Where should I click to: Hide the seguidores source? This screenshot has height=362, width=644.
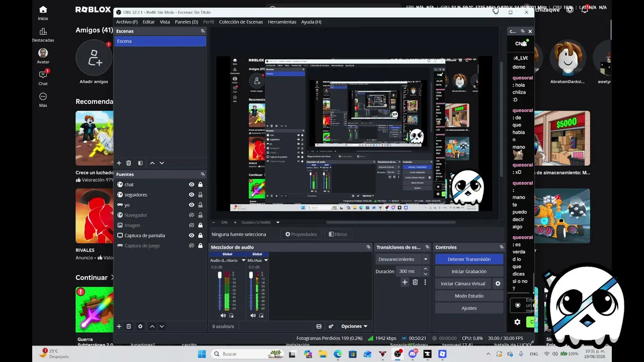click(x=192, y=195)
